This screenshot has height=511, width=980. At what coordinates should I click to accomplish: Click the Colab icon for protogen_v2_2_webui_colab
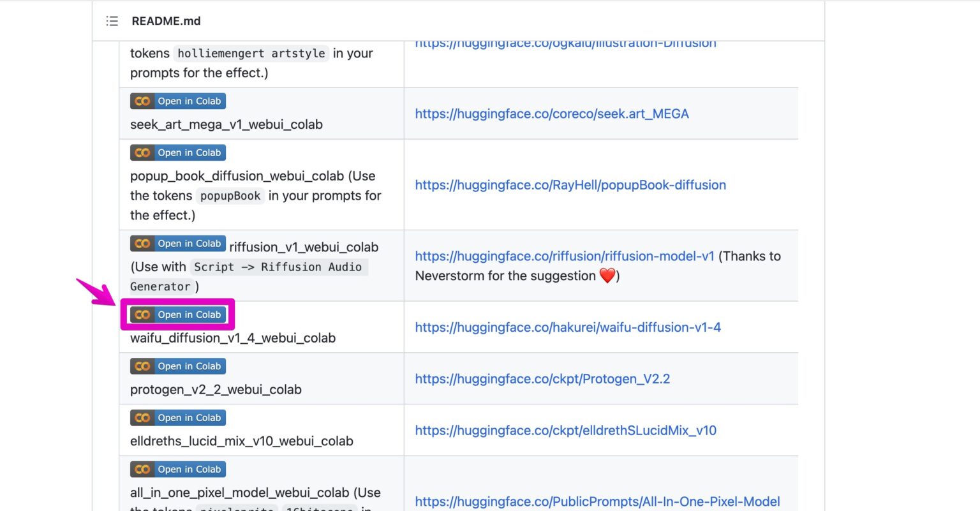pos(142,366)
